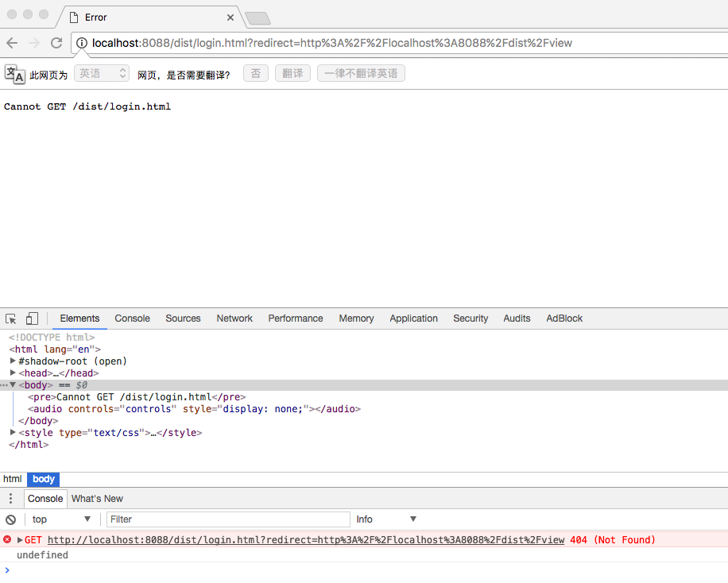Click the back navigation arrow

pyautogui.click(x=14, y=43)
